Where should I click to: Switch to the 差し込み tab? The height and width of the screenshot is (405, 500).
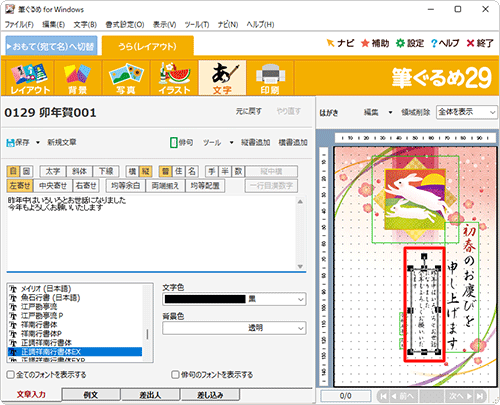pyautogui.click(x=210, y=395)
